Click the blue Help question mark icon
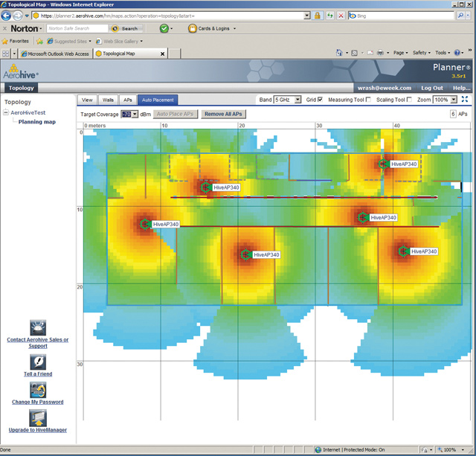Image resolution: width=476 pixels, height=456 pixels. point(457,53)
